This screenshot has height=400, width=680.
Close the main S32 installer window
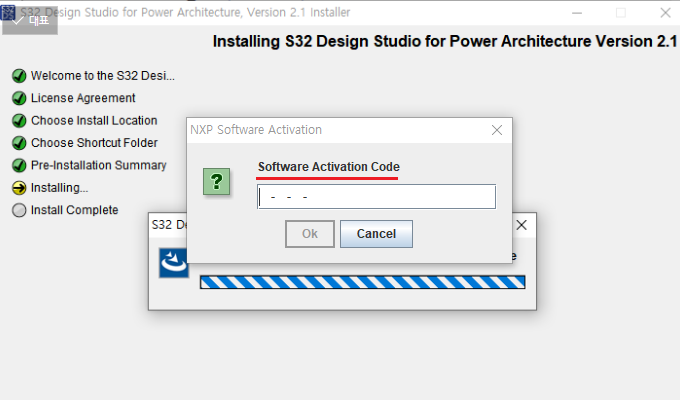click(665, 13)
